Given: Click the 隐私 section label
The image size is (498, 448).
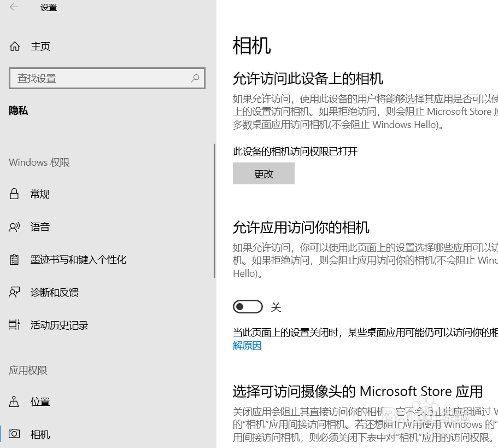Looking at the screenshot, I should 18,111.
